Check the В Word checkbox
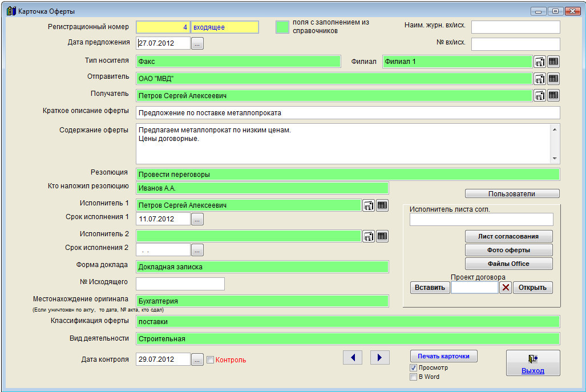Image resolution: width=586 pixels, height=392 pixels. [414, 377]
